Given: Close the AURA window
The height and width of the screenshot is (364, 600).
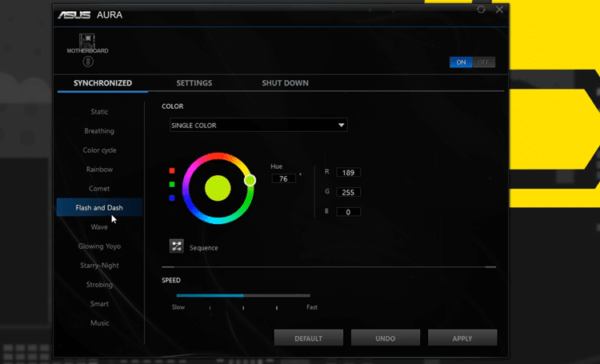Looking at the screenshot, I should 499,10.
